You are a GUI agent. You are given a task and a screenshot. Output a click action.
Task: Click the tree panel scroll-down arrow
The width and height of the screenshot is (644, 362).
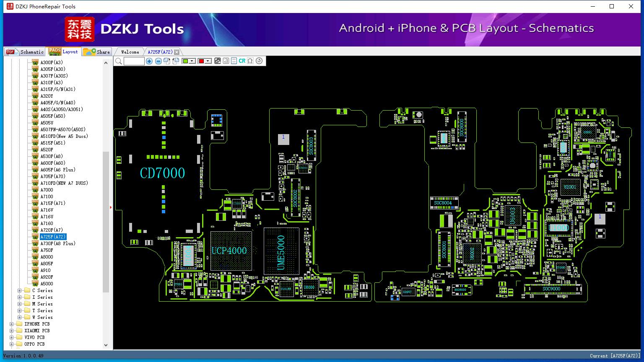pyautogui.click(x=106, y=345)
